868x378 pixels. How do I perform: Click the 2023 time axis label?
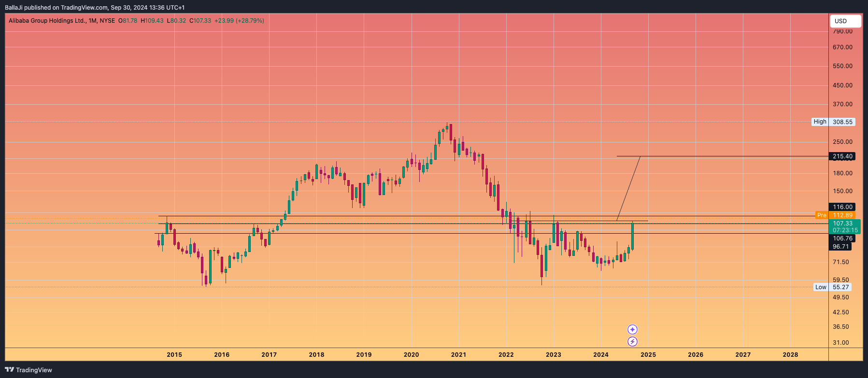553,355
